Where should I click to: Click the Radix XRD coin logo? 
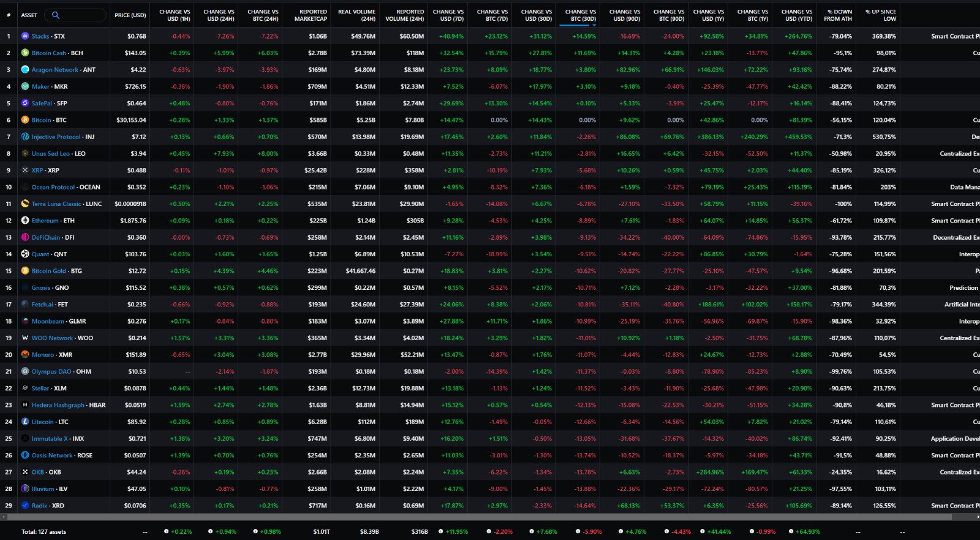(25, 506)
